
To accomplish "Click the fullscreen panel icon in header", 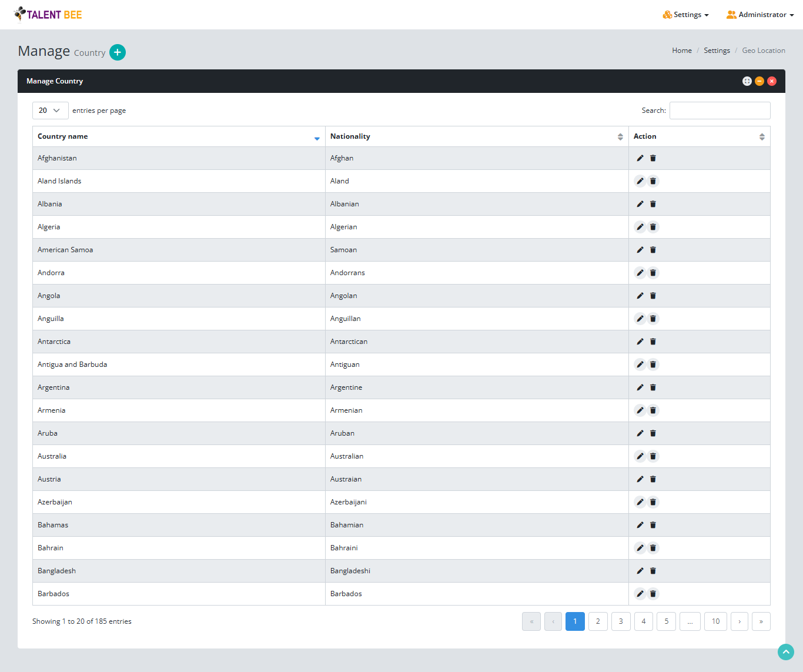I will click(747, 81).
